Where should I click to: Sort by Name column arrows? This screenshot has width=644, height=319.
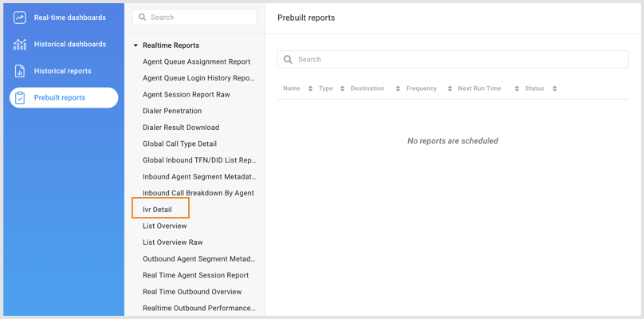(x=310, y=89)
